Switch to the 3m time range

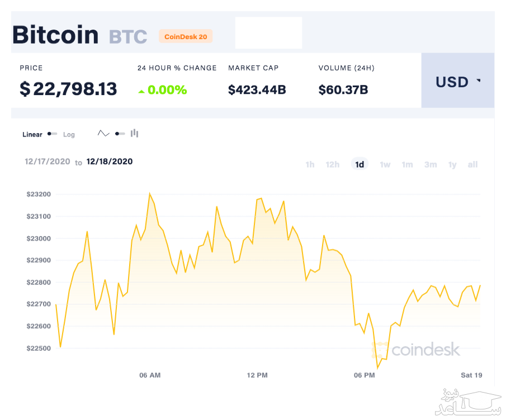pos(430,164)
